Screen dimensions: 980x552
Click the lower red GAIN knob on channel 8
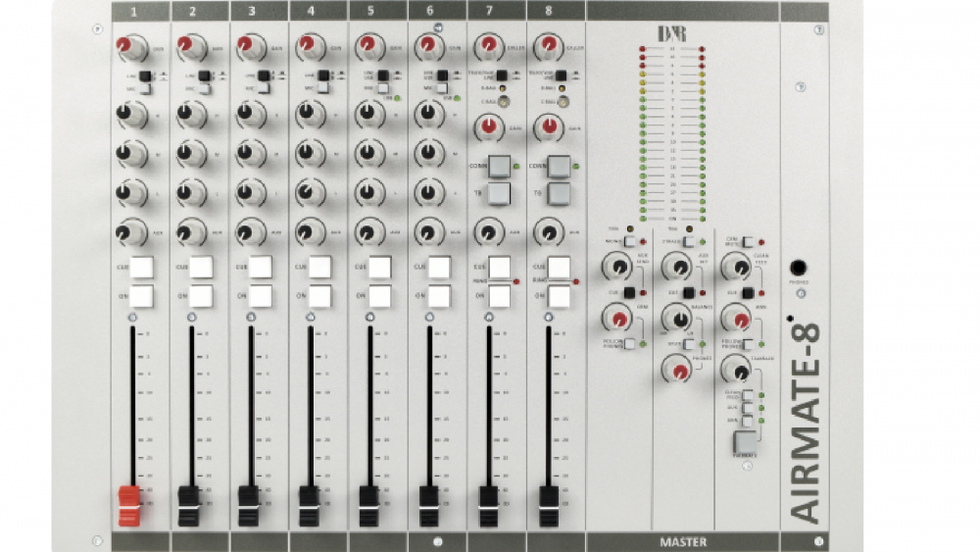tap(548, 127)
